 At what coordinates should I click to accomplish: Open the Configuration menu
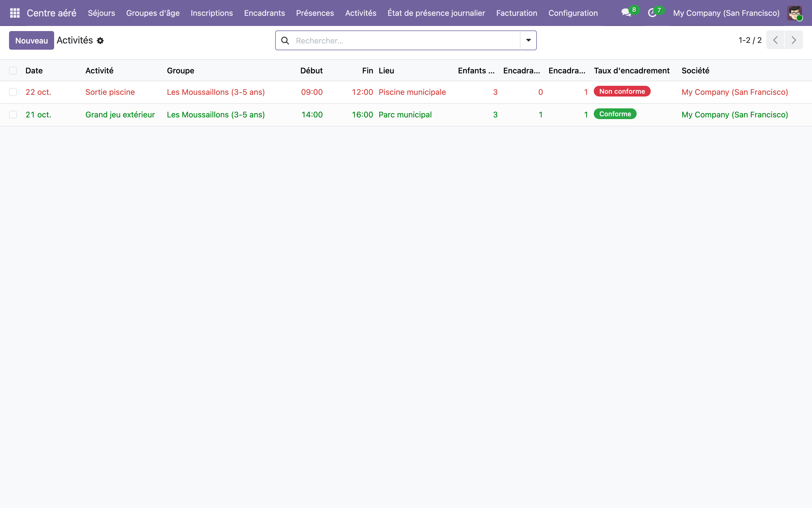[573, 13]
